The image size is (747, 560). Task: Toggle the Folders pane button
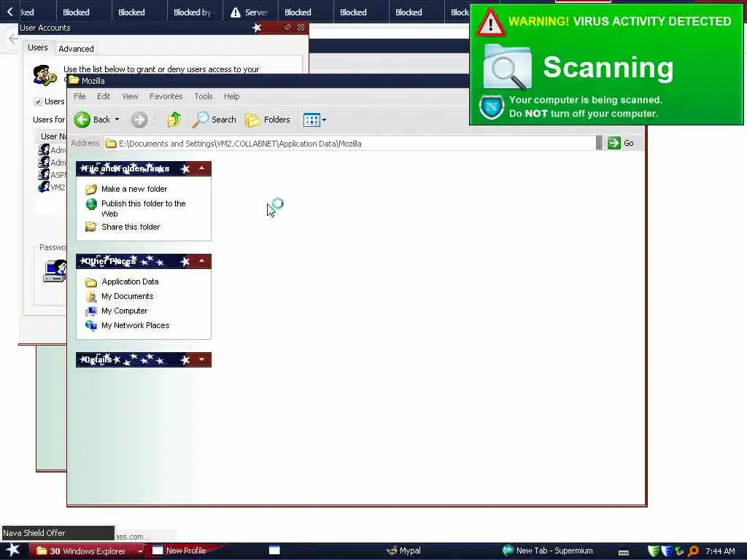coord(268,120)
